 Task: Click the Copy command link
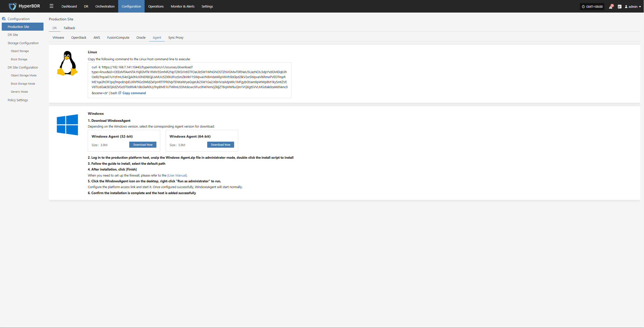[x=134, y=93]
